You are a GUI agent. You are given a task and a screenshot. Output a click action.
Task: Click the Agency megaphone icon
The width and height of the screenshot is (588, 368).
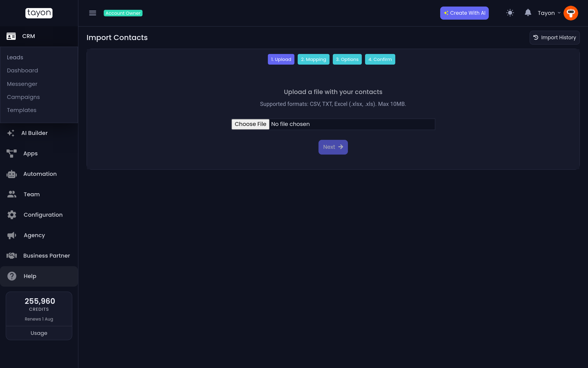tap(12, 235)
